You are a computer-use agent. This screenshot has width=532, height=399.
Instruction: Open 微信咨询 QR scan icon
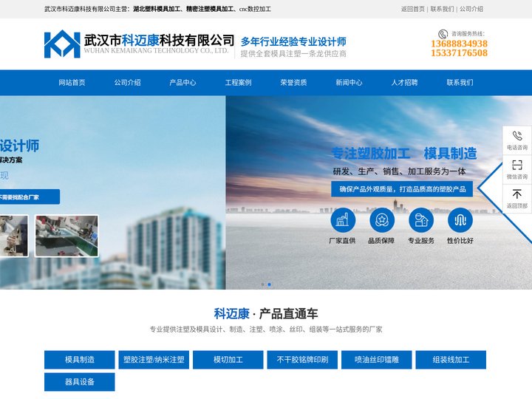(x=517, y=165)
